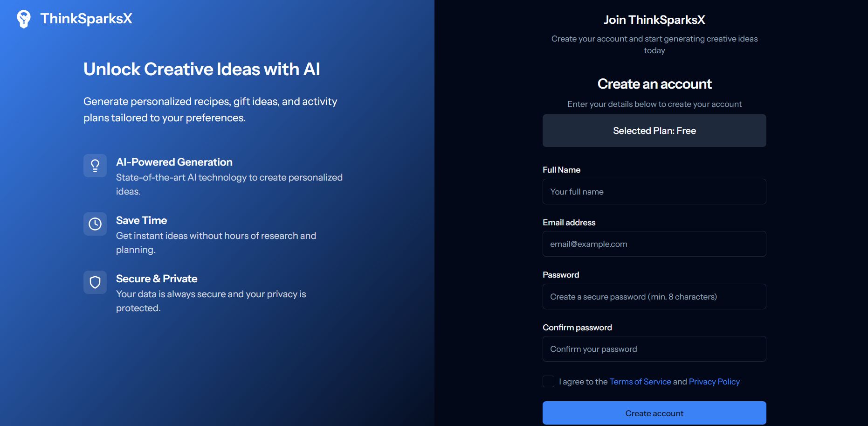Image resolution: width=868 pixels, height=426 pixels.
Task: Open the Privacy Policy link
Action: click(x=714, y=382)
